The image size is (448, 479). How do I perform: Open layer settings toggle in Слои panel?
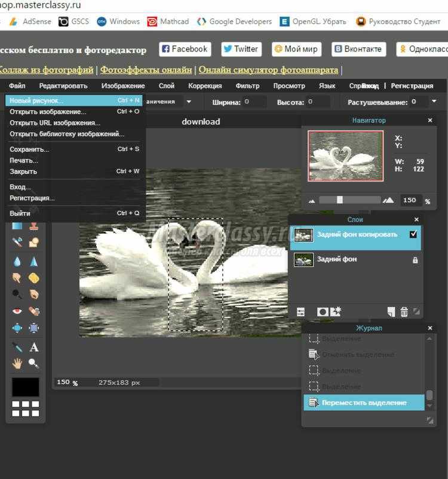coord(300,312)
